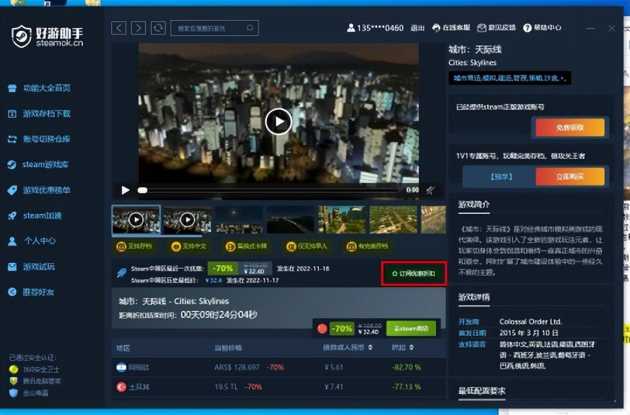This screenshot has height=415, width=630.
Task: Select the fifth green city screenshot thumbnail
Action: tap(342, 220)
